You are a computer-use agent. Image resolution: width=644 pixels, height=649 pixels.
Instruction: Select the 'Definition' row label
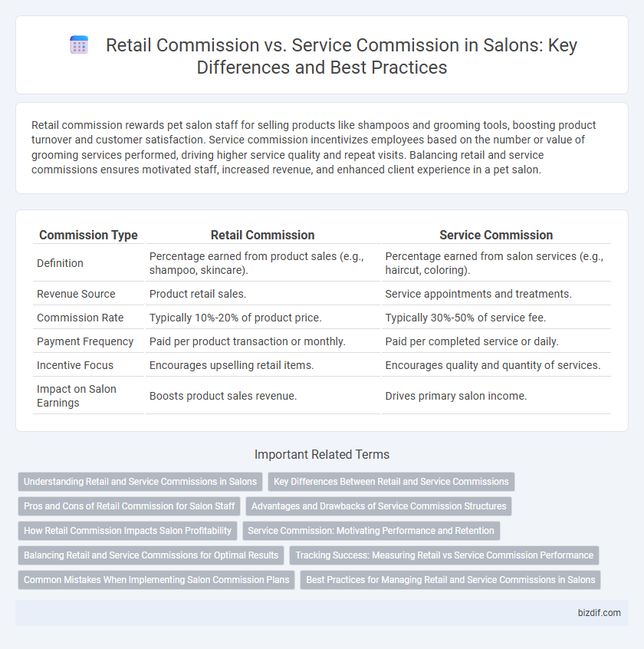[60, 263]
